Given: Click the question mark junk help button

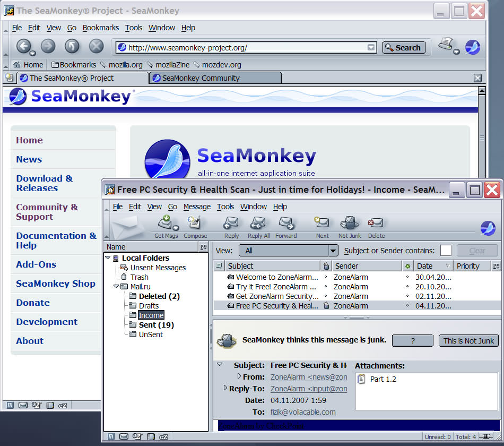Looking at the screenshot, I should (x=412, y=341).
